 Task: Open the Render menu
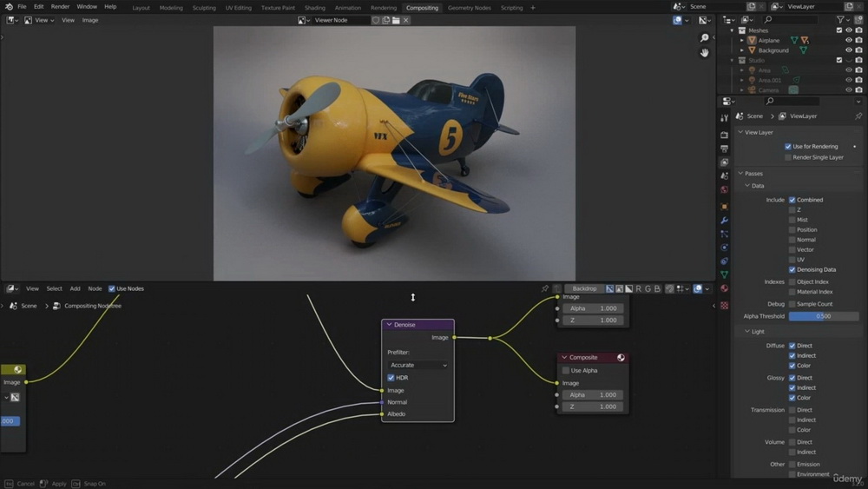point(61,7)
